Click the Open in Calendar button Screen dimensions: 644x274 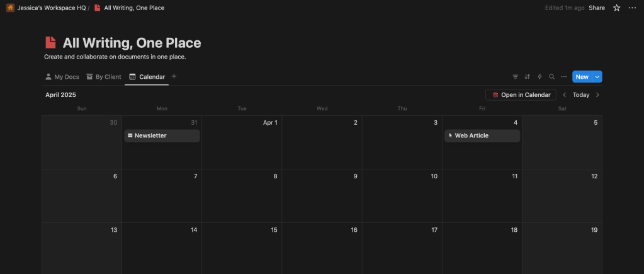coord(521,95)
